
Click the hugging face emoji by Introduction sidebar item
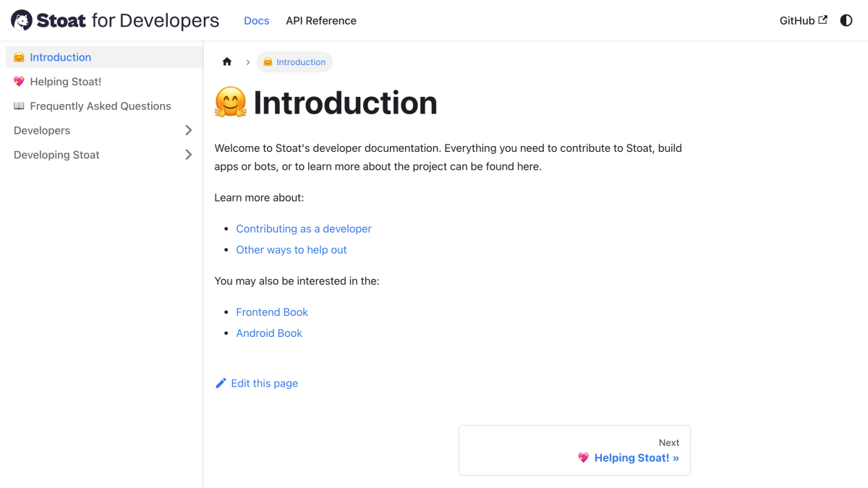20,57
